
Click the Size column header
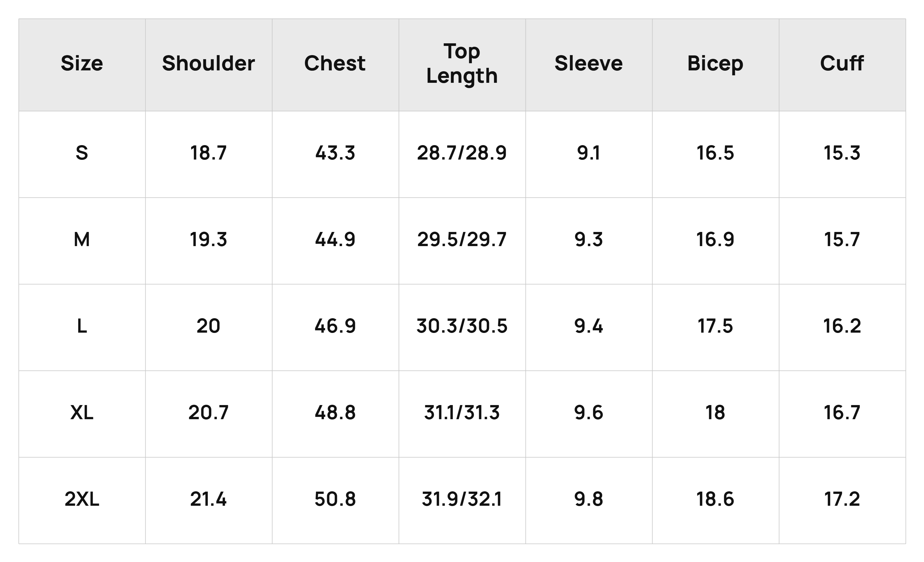[82, 63]
